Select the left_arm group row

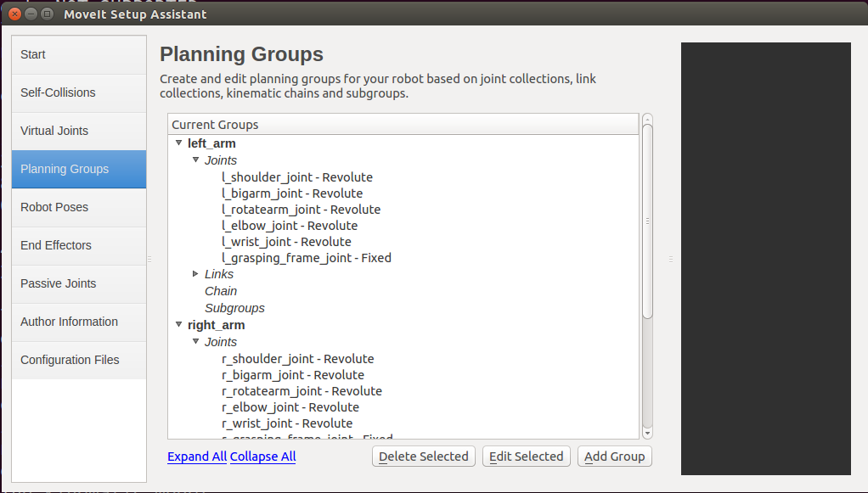pyautogui.click(x=211, y=143)
